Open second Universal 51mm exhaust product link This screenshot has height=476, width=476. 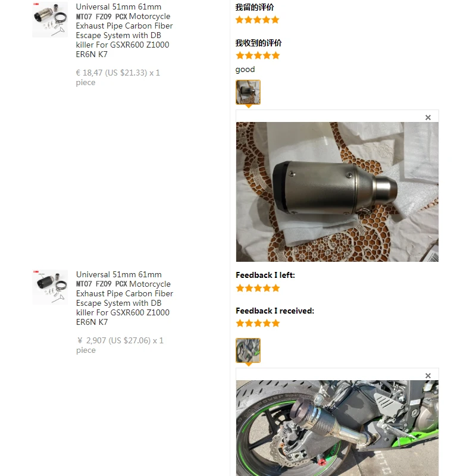pos(124,298)
